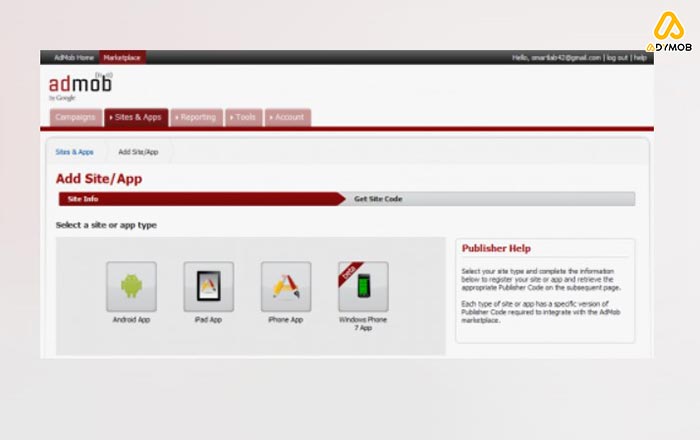Pick the iPhone App icon
Image resolution: width=700 pixels, height=440 pixels.
pos(286,286)
